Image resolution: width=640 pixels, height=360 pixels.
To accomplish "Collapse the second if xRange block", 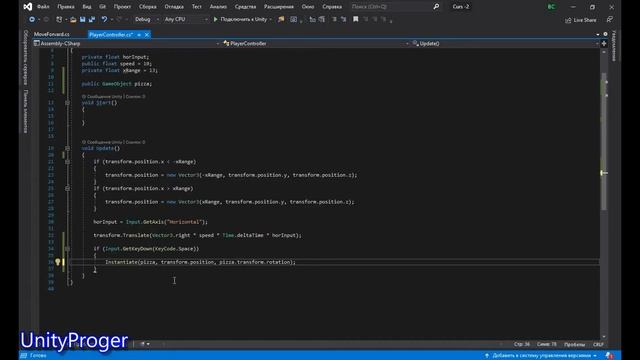I will (67, 189).
